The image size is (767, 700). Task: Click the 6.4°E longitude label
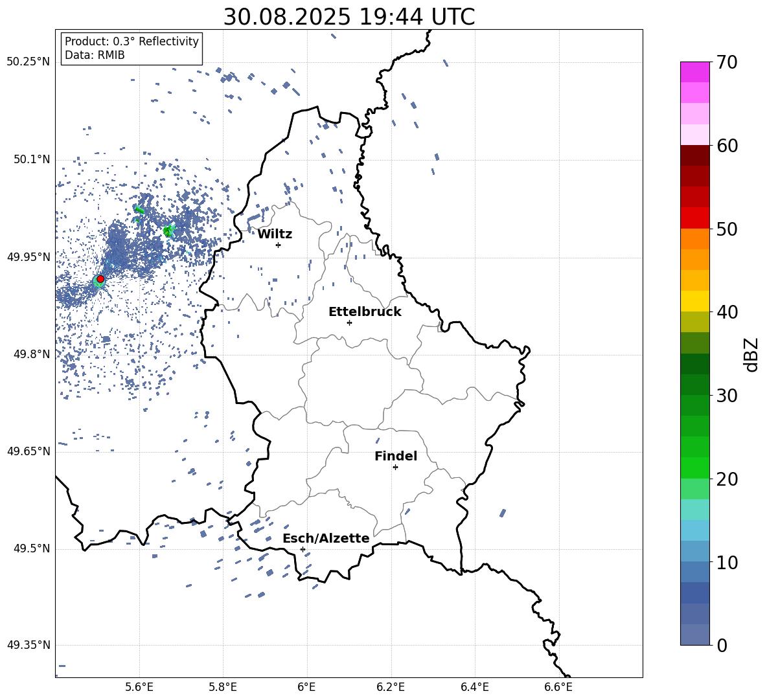(474, 687)
